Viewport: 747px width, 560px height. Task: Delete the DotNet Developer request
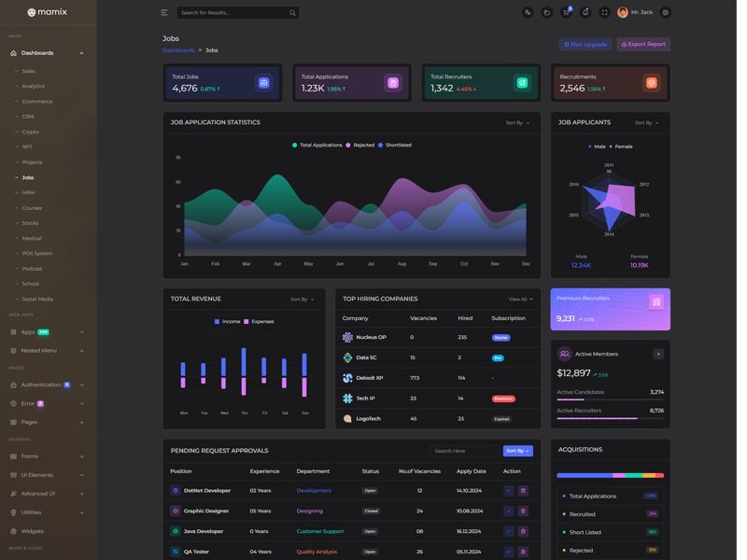[523, 490]
